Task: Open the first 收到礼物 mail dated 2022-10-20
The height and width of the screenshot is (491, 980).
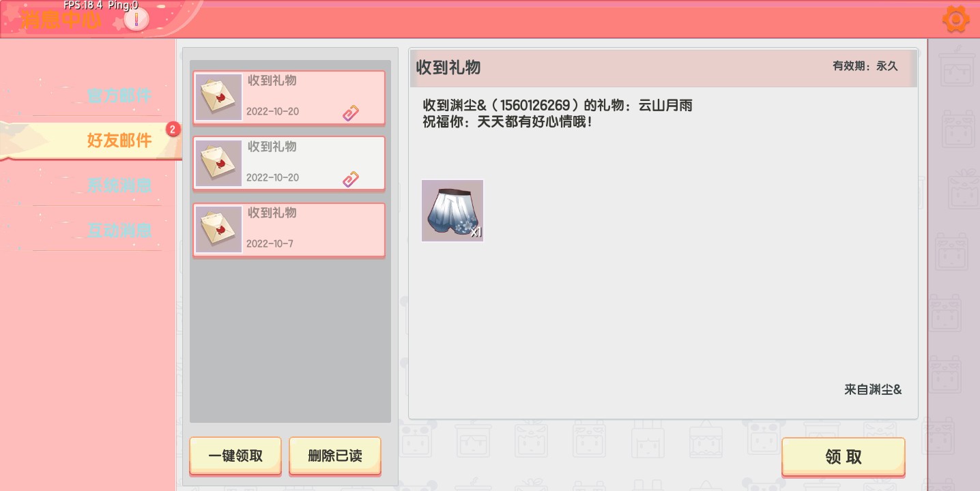Action: pyautogui.click(x=289, y=98)
